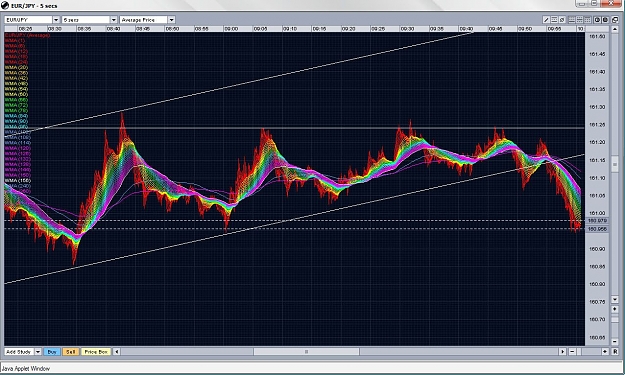Click the right round clock icon

tap(605, 20)
